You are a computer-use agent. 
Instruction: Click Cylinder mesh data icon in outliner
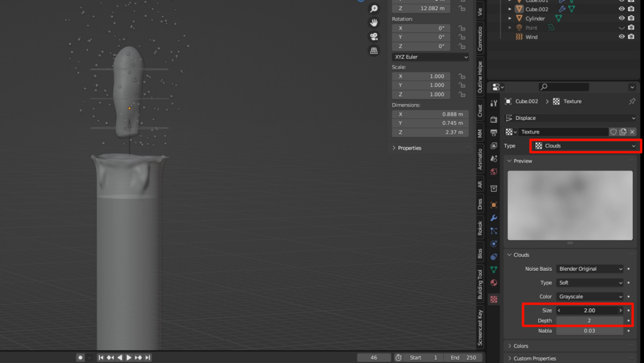(x=559, y=18)
